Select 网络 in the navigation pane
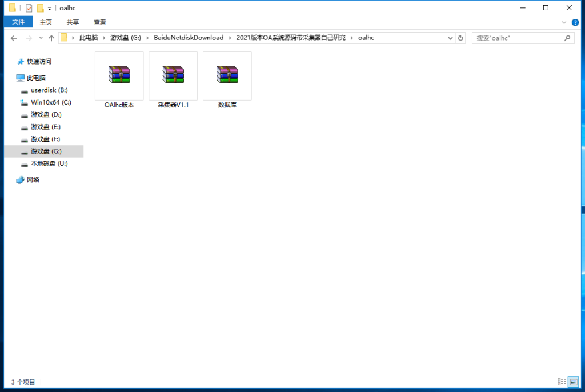The width and height of the screenshot is (585, 392). (x=33, y=180)
